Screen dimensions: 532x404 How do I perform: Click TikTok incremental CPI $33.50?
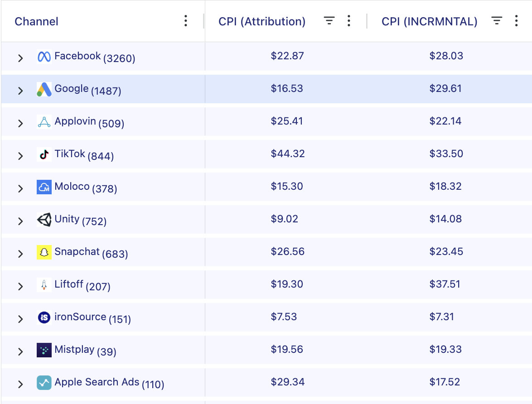pyautogui.click(x=446, y=154)
